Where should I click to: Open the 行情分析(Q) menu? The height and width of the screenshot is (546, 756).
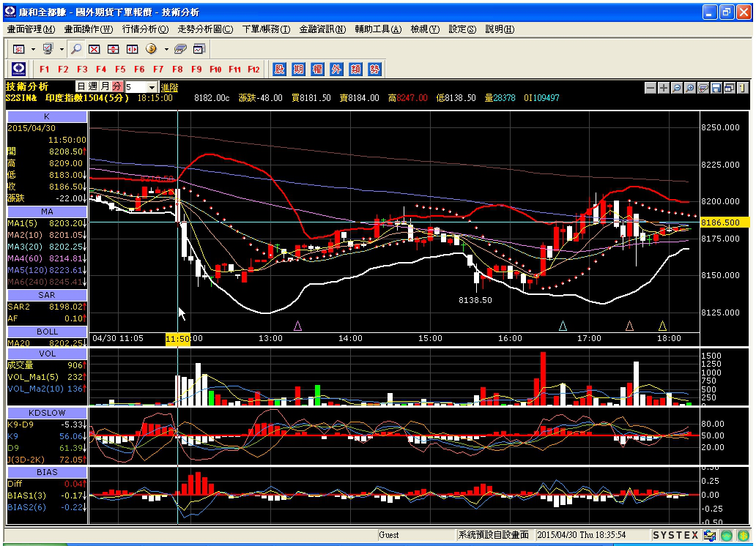click(145, 29)
